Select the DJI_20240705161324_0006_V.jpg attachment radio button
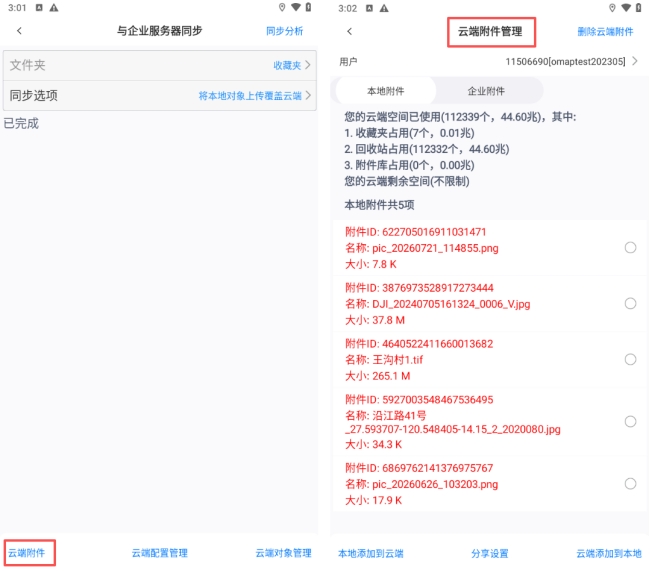Viewport: 650px width, 571px height. pos(630,304)
